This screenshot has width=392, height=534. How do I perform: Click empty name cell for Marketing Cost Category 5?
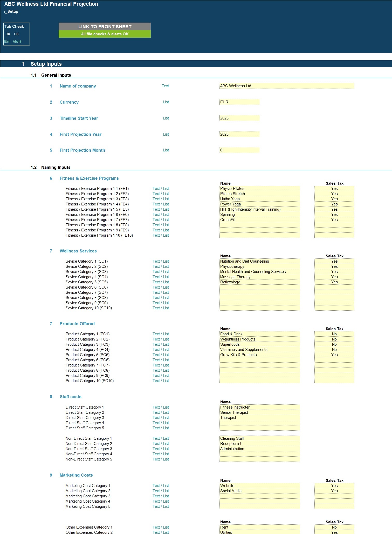coord(260,506)
